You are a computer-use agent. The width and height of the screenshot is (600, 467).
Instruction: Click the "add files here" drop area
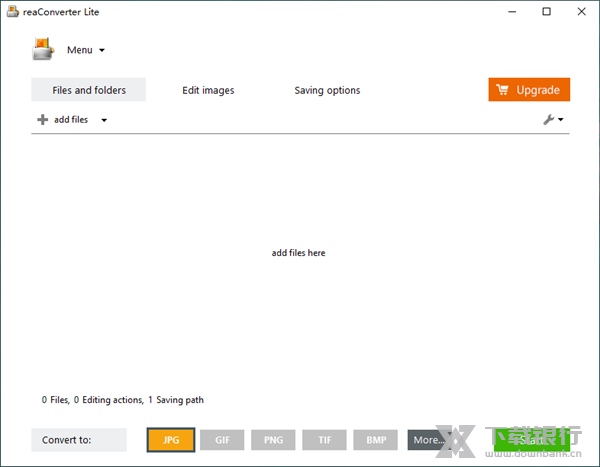click(x=298, y=253)
